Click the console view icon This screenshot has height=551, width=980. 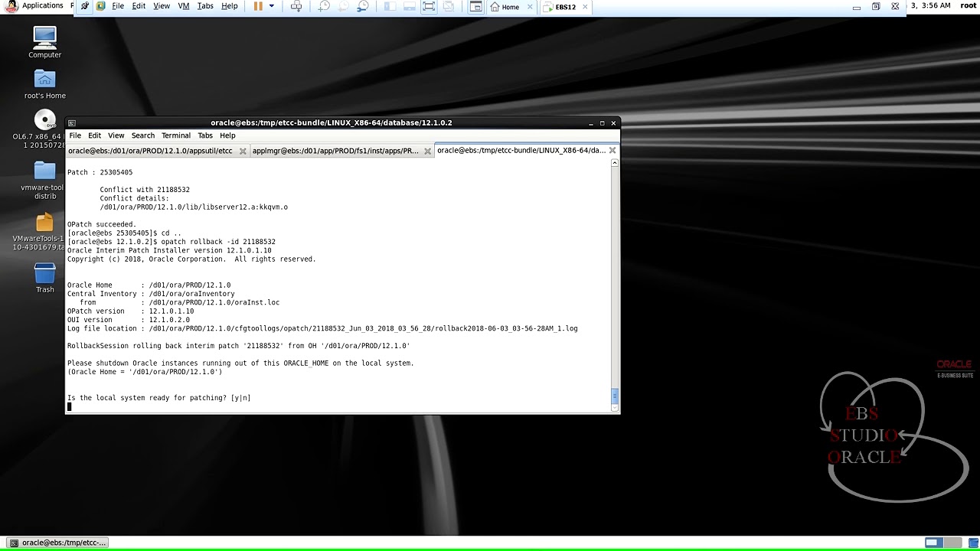pos(476,6)
